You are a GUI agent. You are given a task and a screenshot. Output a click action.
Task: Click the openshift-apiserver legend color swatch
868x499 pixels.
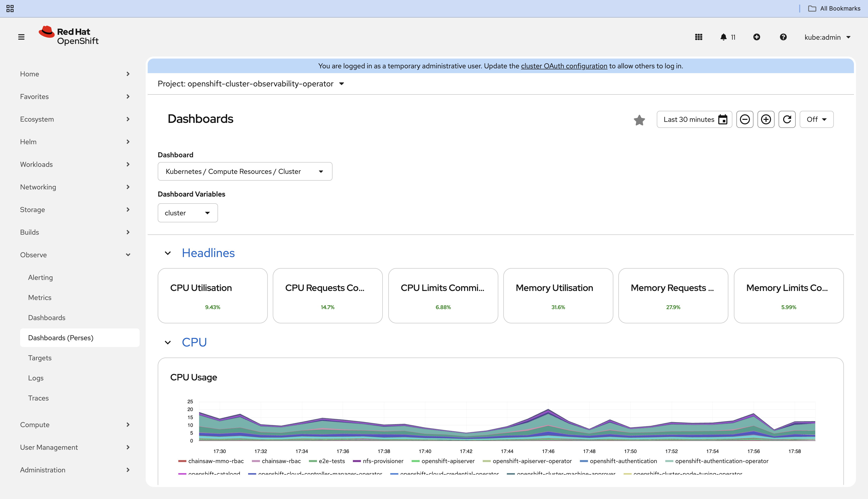[x=415, y=461]
